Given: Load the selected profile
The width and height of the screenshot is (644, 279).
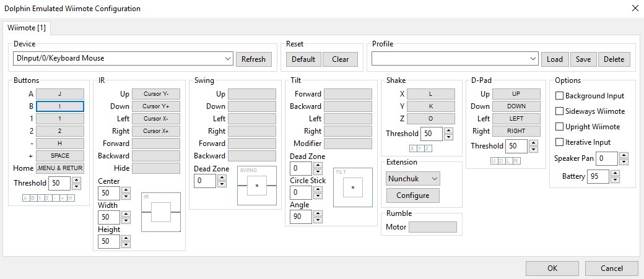Looking at the screenshot, I should [x=554, y=59].
